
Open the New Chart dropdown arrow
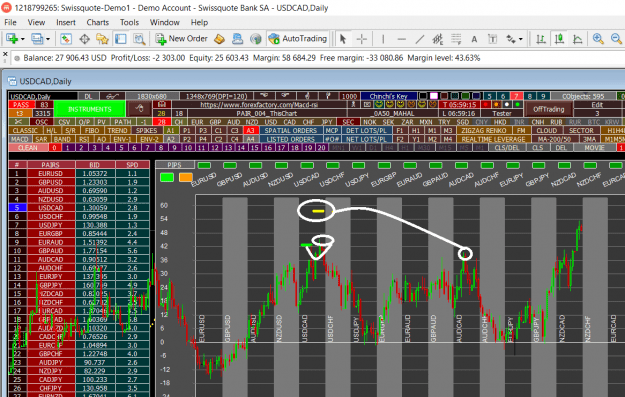[22, 39]
